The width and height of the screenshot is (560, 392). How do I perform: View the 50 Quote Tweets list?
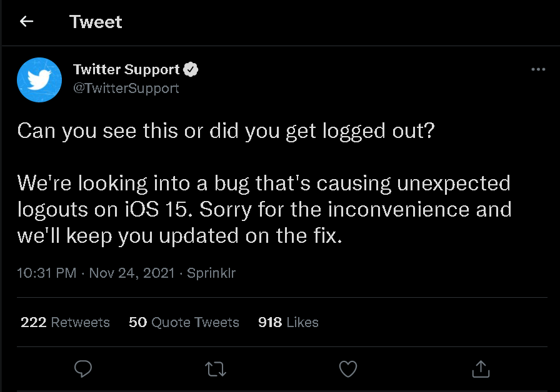point(184,322)
